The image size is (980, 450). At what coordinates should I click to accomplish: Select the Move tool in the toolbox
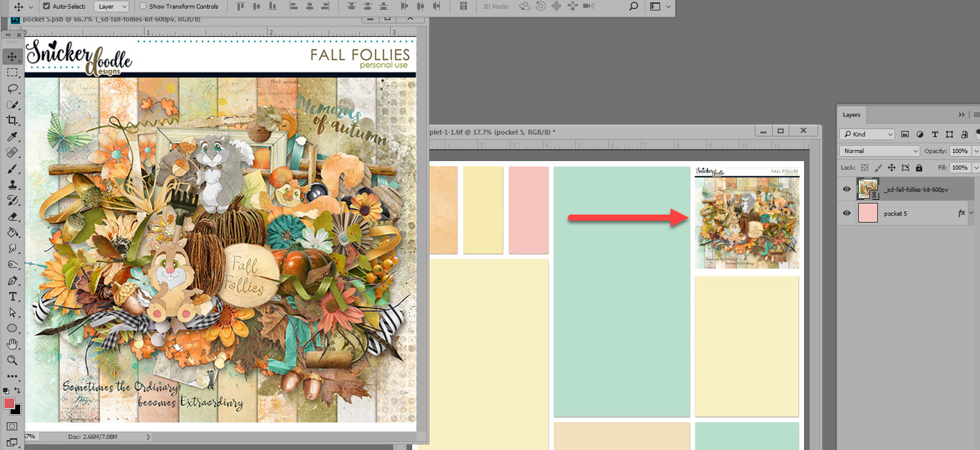point(12,57)
